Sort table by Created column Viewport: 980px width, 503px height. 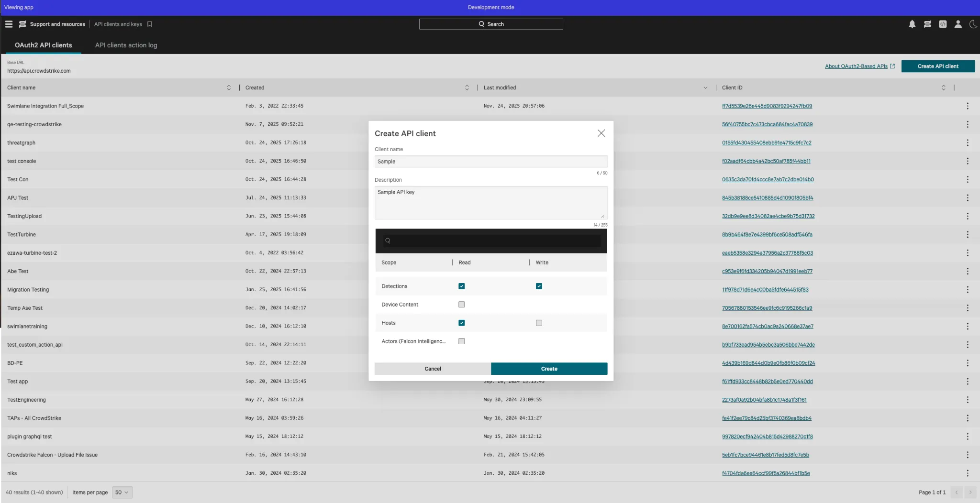(467, 87)
